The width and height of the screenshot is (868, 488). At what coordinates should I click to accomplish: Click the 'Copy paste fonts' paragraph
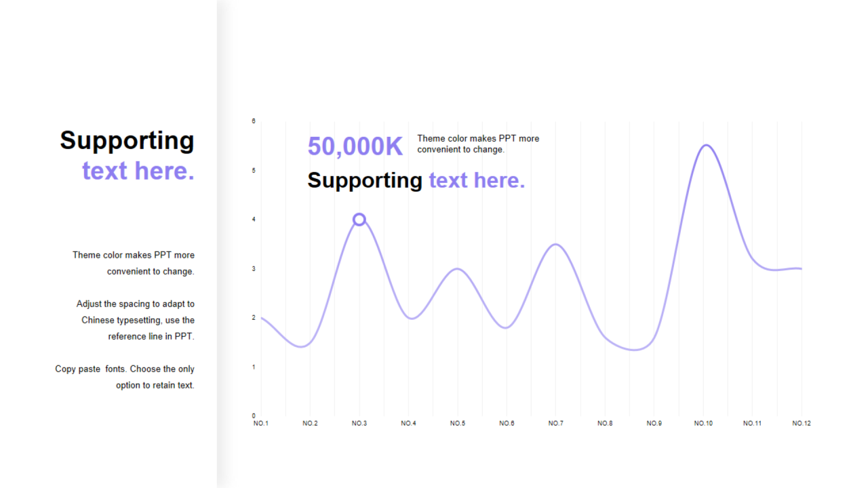point(125,377)
